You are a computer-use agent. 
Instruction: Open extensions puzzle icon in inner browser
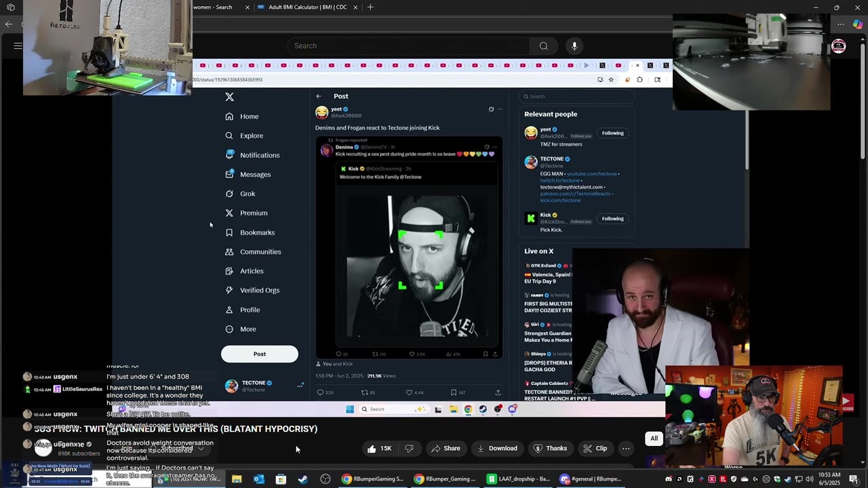tap(639, 79)
